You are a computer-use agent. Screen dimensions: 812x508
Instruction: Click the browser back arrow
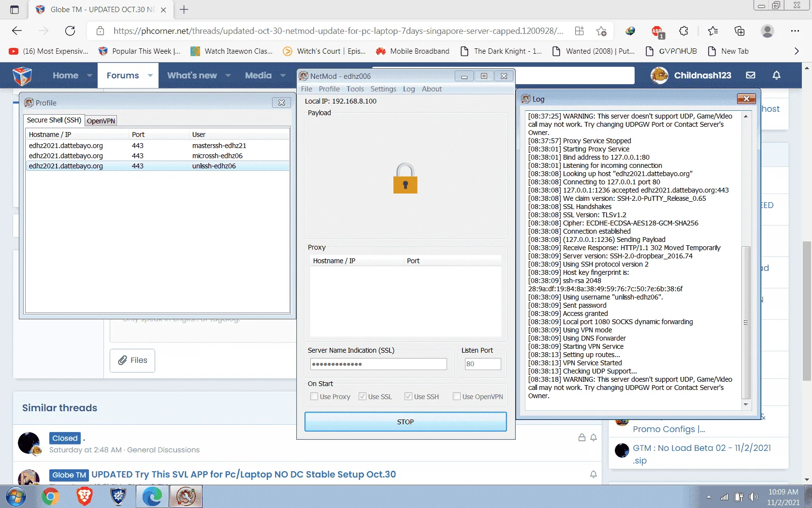[17, 31]
